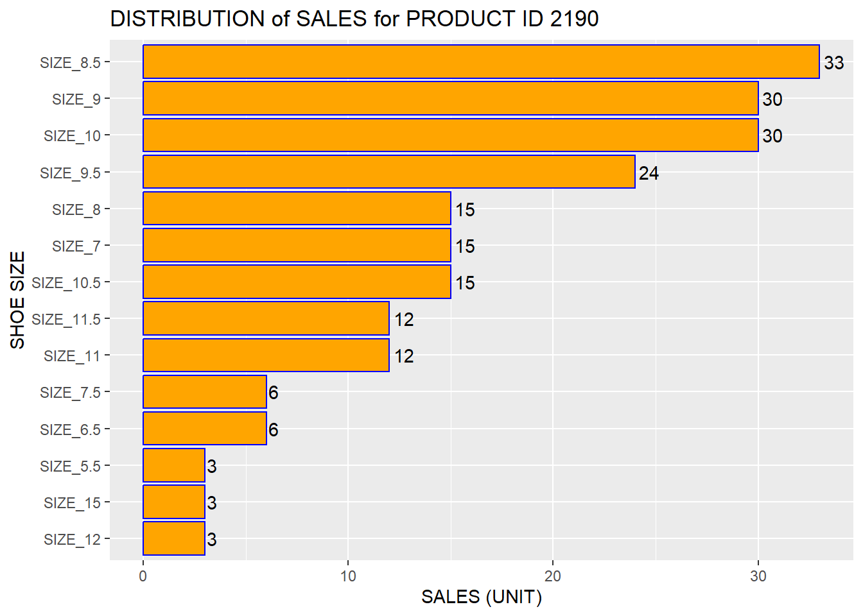The image size is (863, 616).
Task: Click the SALES (UNIT) axis title
Action: pyautogui.click(x=481, y=597)
